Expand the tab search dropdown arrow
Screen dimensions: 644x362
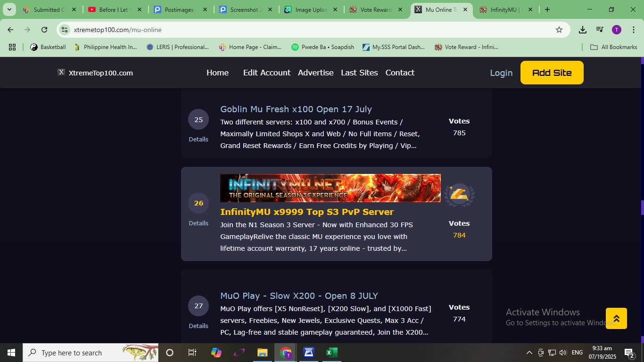pos(9,9)
